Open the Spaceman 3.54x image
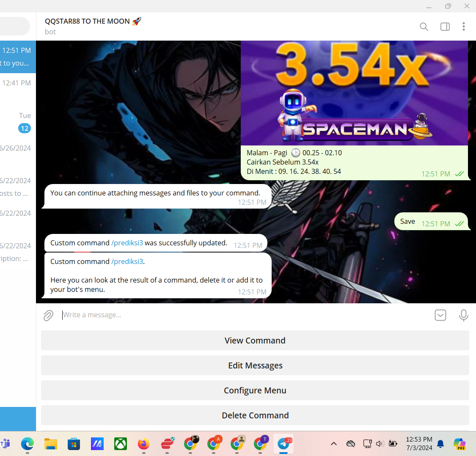This screenshot has height=456, width=476. (x=354, y=93)
